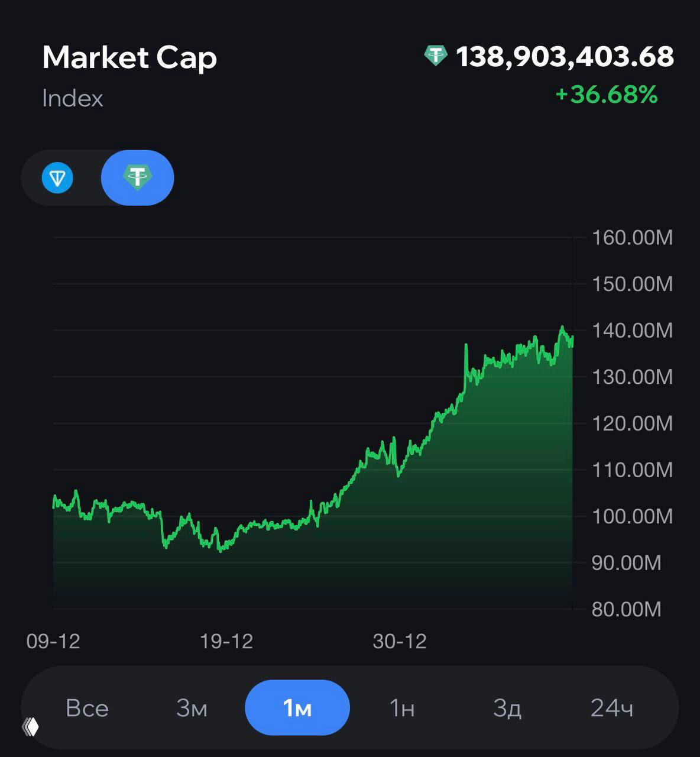Switch currency to the TON coin icon
700x757 pixels.
(57, 178)
